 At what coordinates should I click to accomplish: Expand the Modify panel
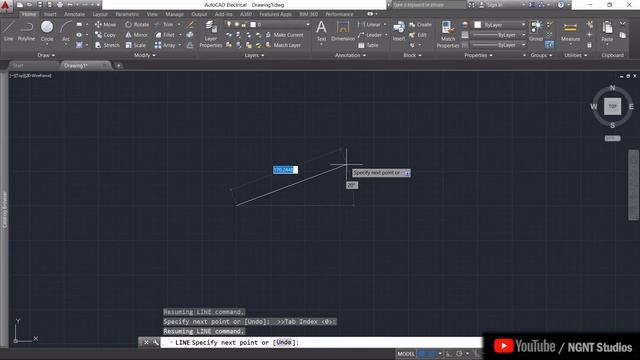tap(144, 55)
